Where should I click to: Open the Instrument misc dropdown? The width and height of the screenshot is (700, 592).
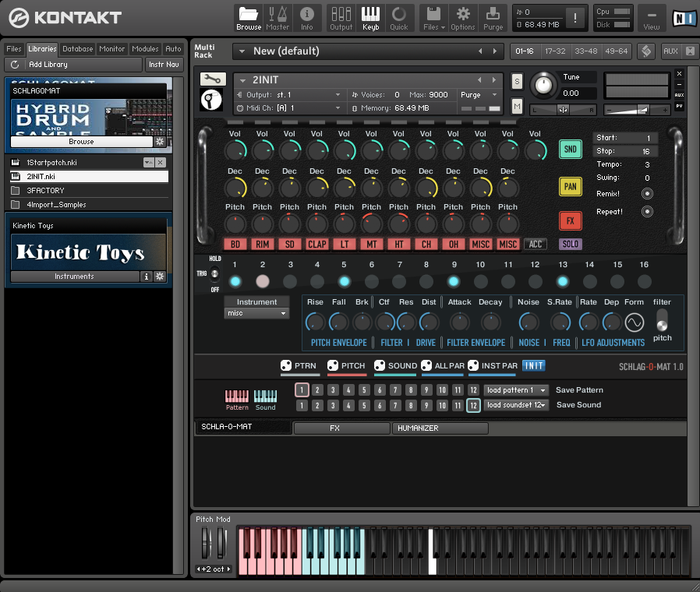[256, 313]
